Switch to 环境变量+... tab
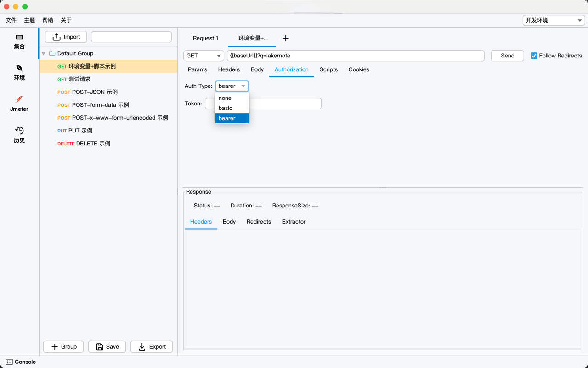The height and width of the screenshot is (368, 588). [x=253, y=38]
